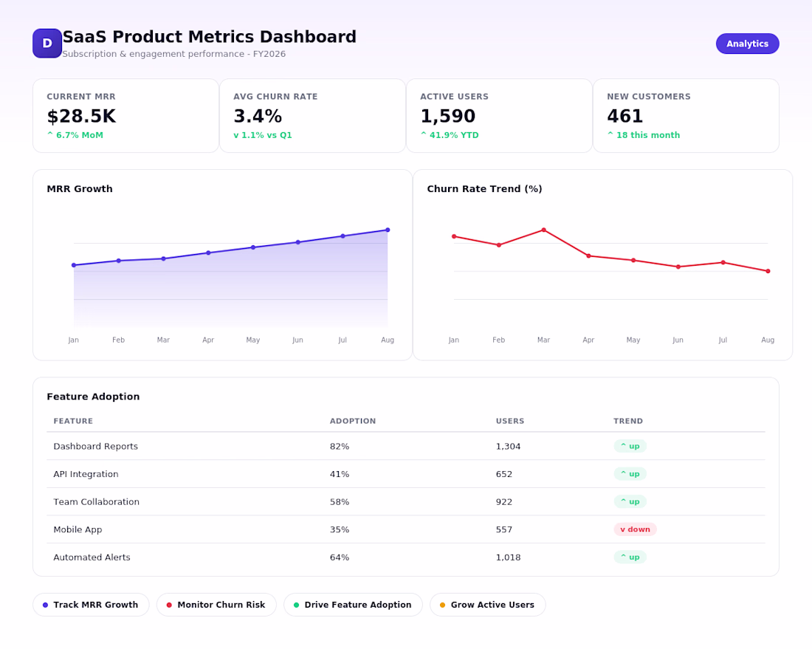The height and width of the screenshot is (649, 812).
Task: Click the Churn Rate Trend chart title
Action: (484, 188)
